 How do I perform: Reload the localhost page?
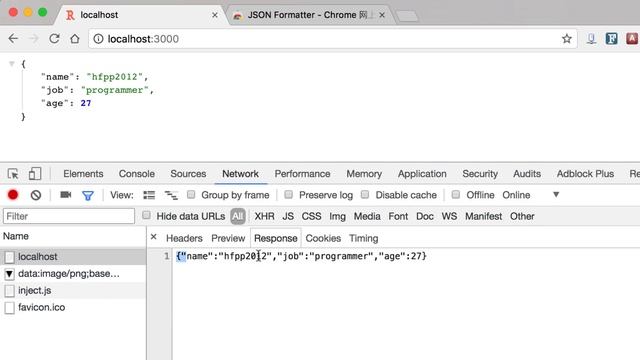[54, 39]
